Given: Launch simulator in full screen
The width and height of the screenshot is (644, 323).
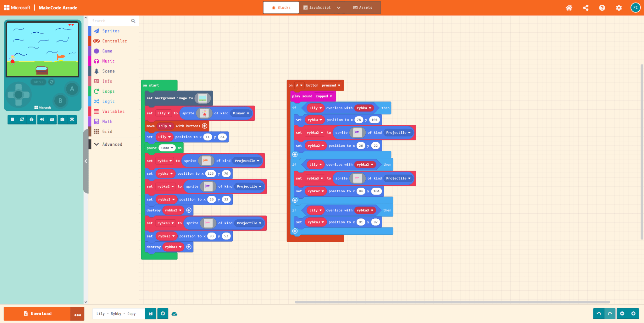Looking at the screenshot, I should point(72,119).
